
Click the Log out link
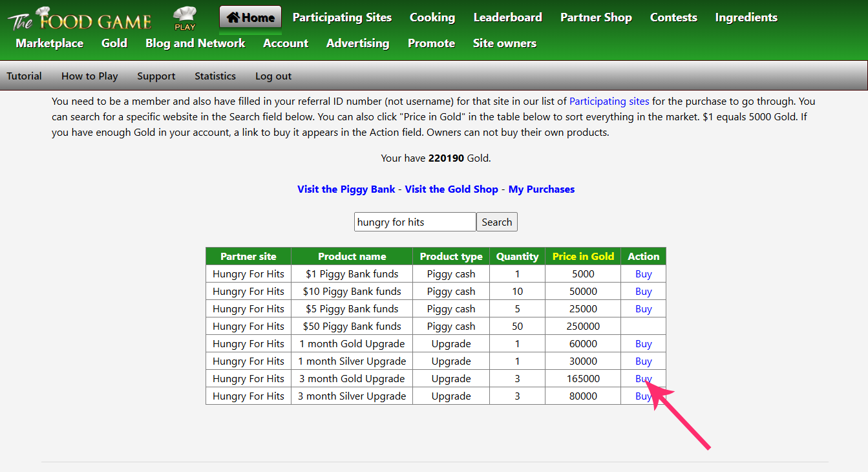click(x=273, y=76)
